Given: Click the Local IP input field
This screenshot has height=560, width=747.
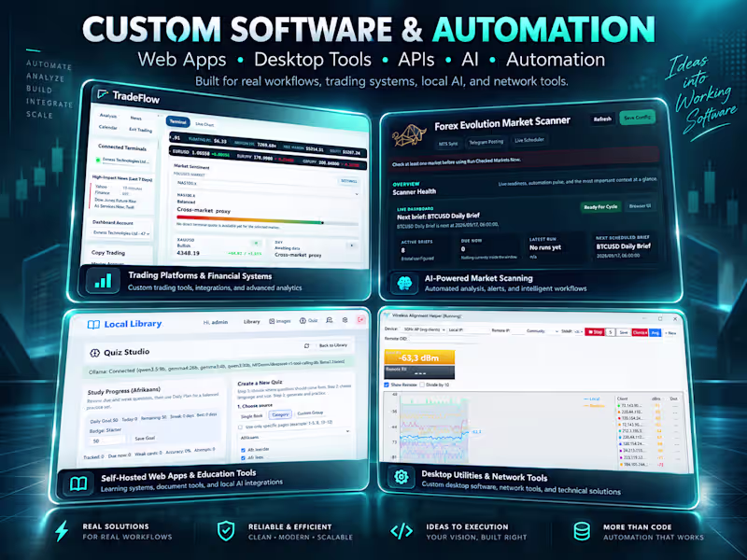Looking at the screenshot, I should [x=475, y=330].
